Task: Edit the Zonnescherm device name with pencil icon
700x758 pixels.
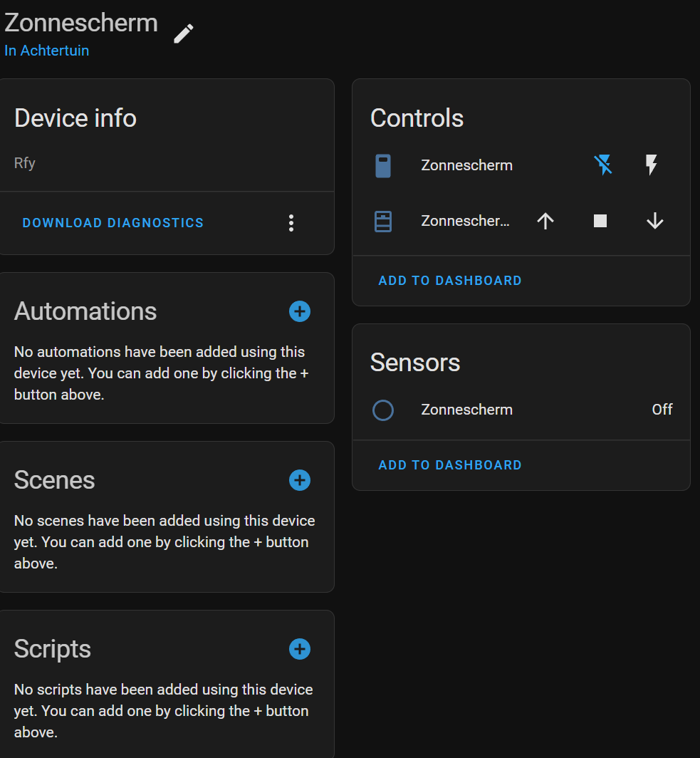Action: coord(184,34)
